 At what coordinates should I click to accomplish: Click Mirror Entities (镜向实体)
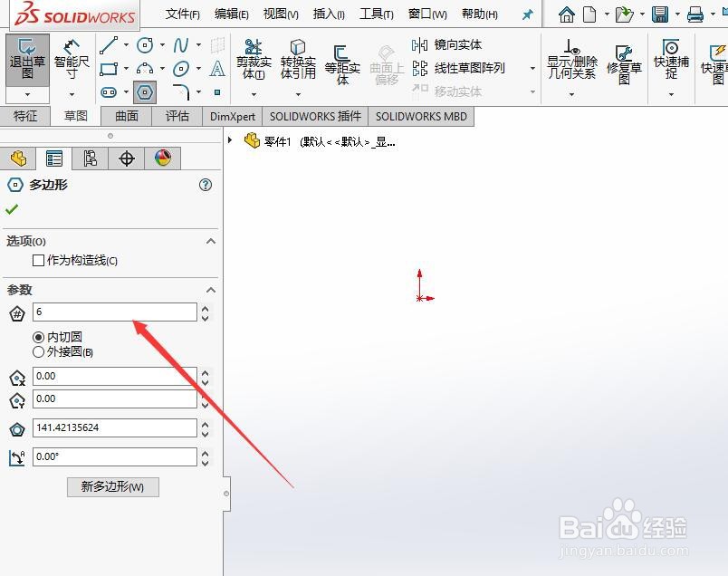click(x=446, y=44)
